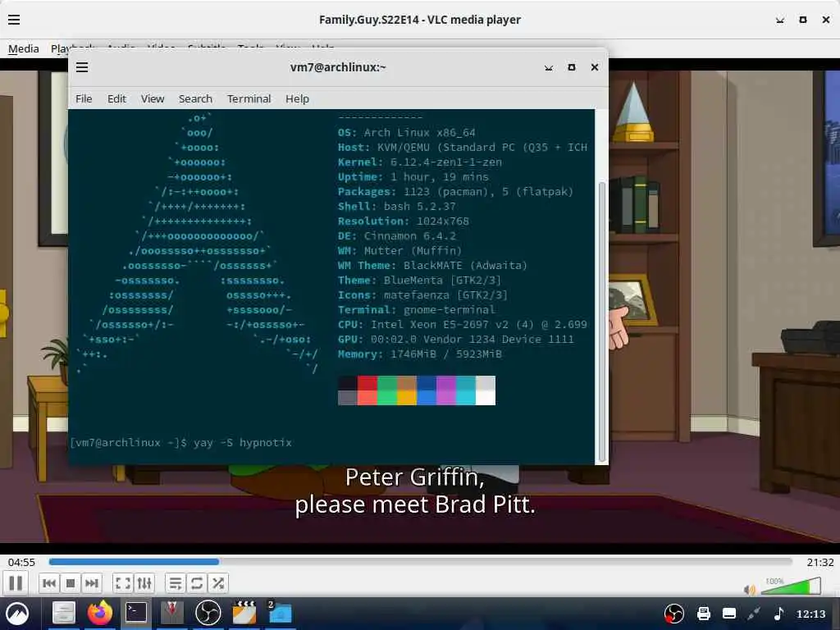Toggle shuffle (random) in VLC
The width and height of the screenshot is (840, 630).
218,583
